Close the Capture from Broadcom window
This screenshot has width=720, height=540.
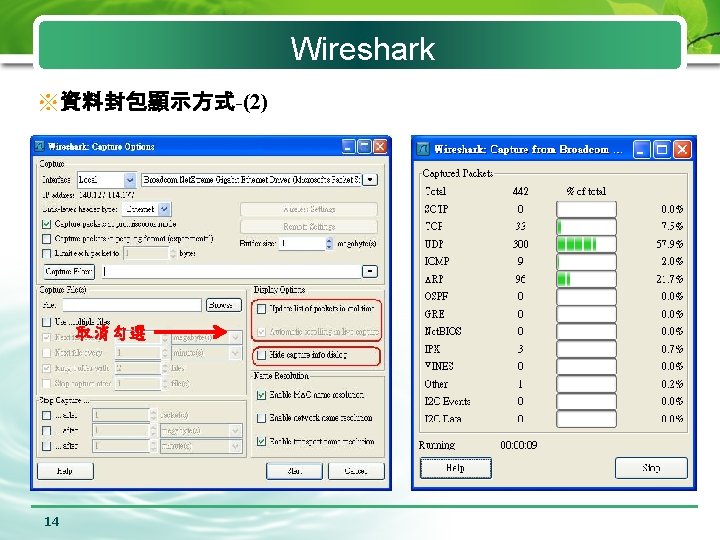pos(682,149)
